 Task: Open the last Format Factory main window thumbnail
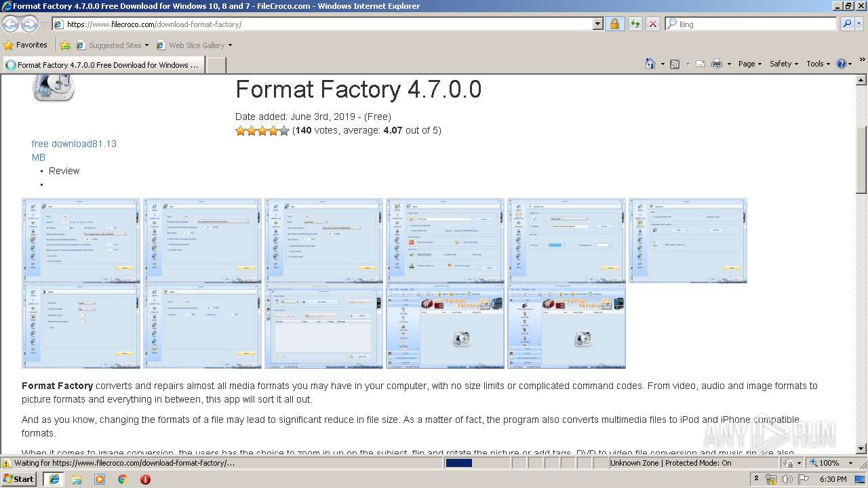566,326
